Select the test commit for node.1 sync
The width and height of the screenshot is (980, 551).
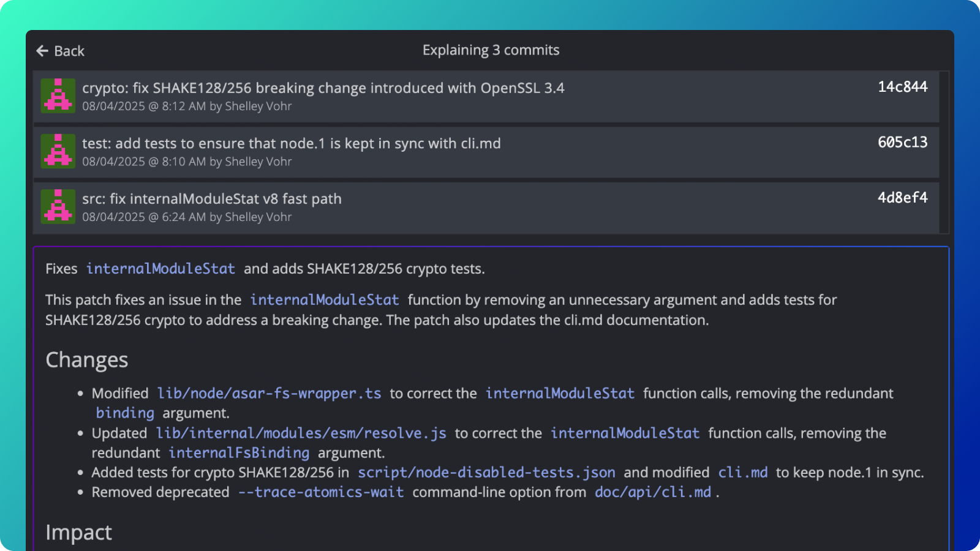(x=292, y=143)
